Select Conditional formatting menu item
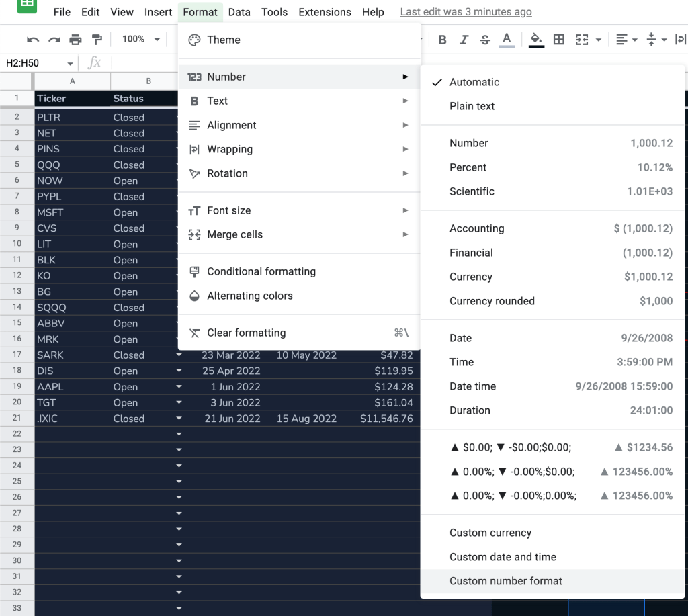Screen dimensions: 688x616 click(261, 271)
